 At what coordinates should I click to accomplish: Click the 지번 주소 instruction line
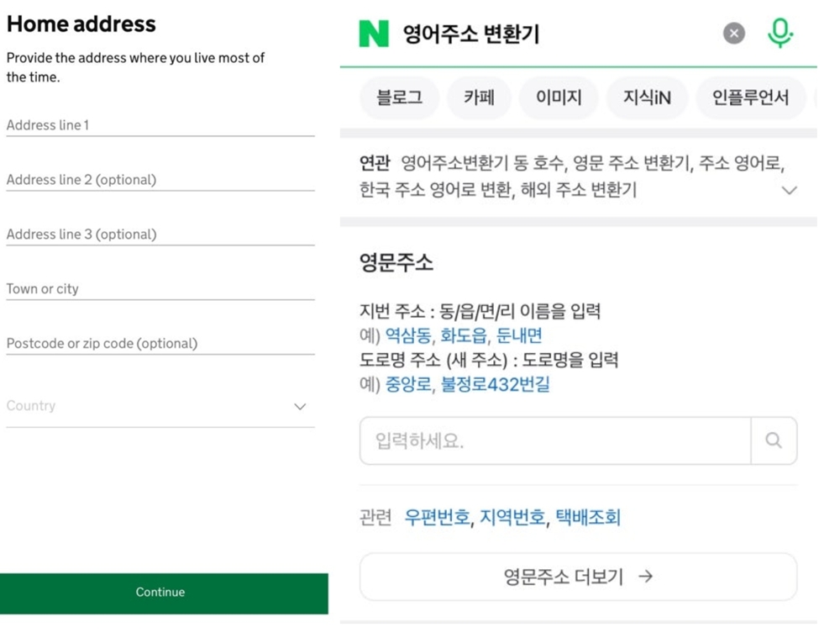point(480,311)
